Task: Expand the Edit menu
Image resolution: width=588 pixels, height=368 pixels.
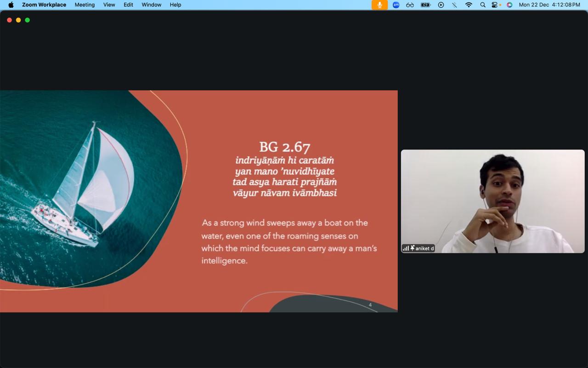Action: point(128,5)
